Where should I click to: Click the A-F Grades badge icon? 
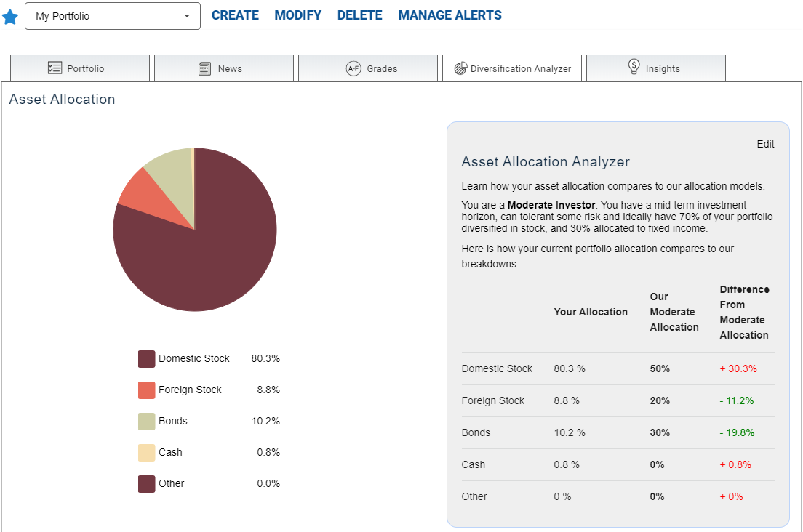click(x=353, y=68)
